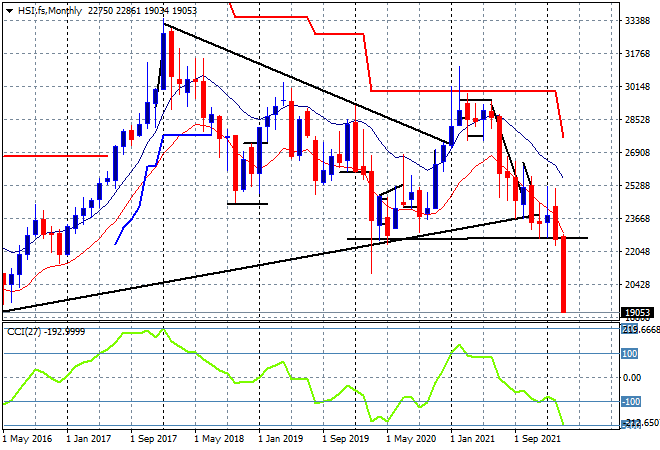Click the 28528 price axis label
This screenshot has height=450, width=660.
(638, 120)
